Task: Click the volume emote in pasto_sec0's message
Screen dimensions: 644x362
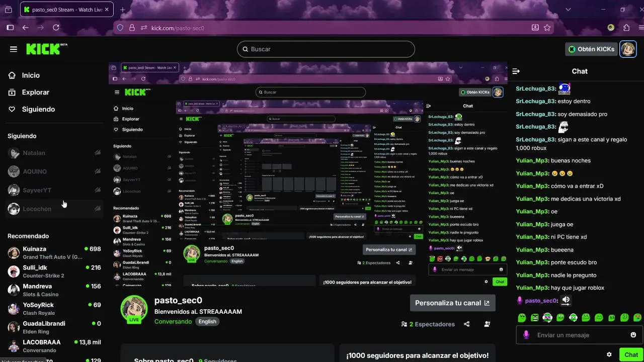Action: (566, 300)
